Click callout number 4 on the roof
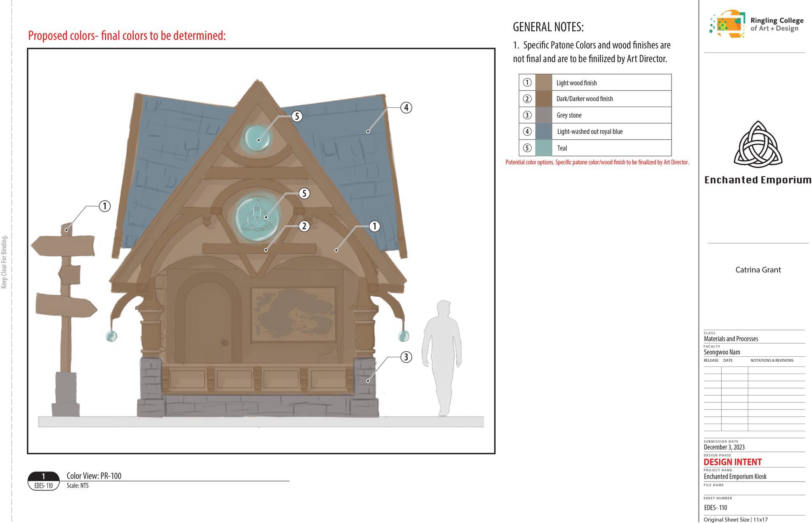 tap(406, 107)
